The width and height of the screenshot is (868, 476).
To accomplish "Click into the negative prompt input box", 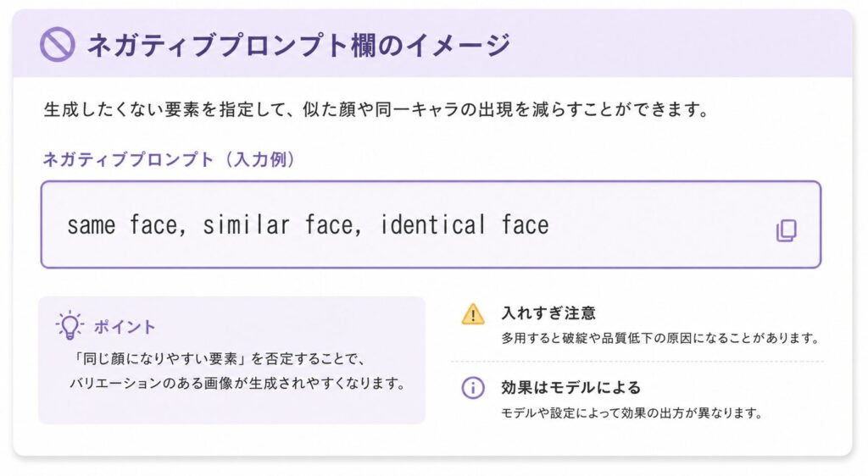I will tap(431, 224).
